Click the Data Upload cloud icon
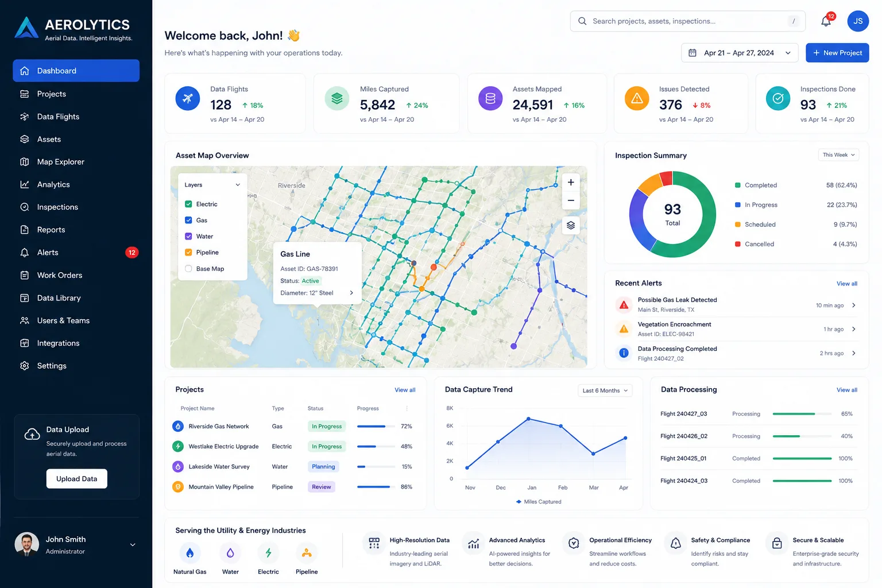Screen dimensions: 882x588 tap(32, 435)
